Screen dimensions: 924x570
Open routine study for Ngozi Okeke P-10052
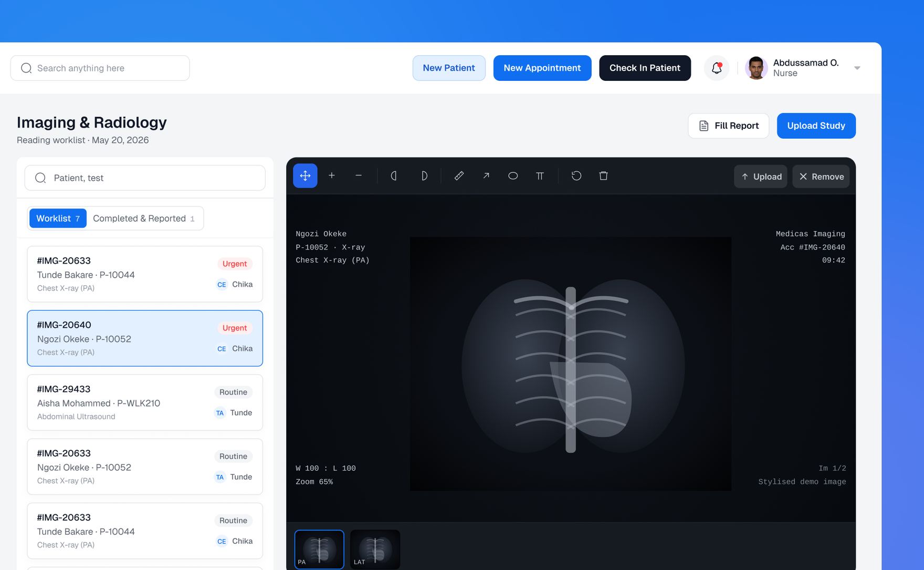tap(145, 467)
